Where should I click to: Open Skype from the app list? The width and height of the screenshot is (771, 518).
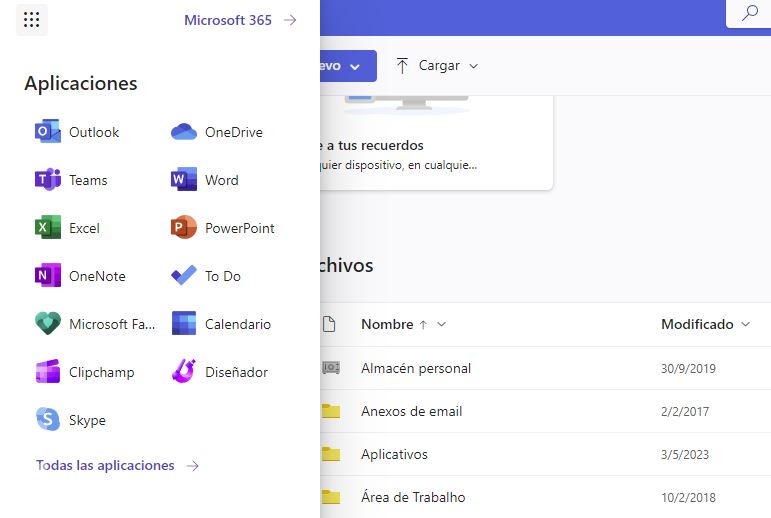click(70, 420)
